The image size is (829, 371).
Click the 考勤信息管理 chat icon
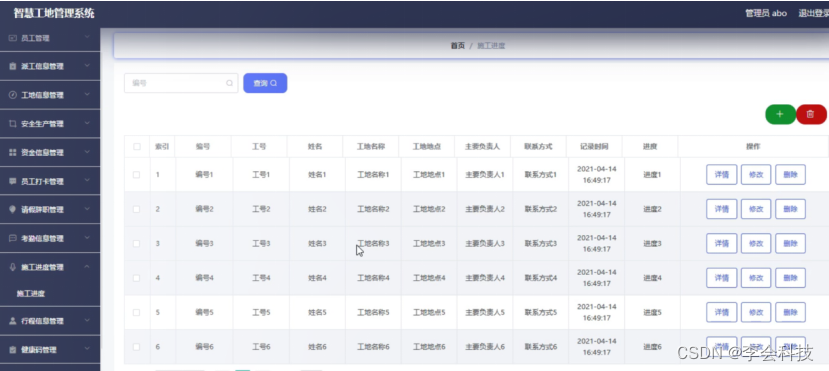click(13, 238)
